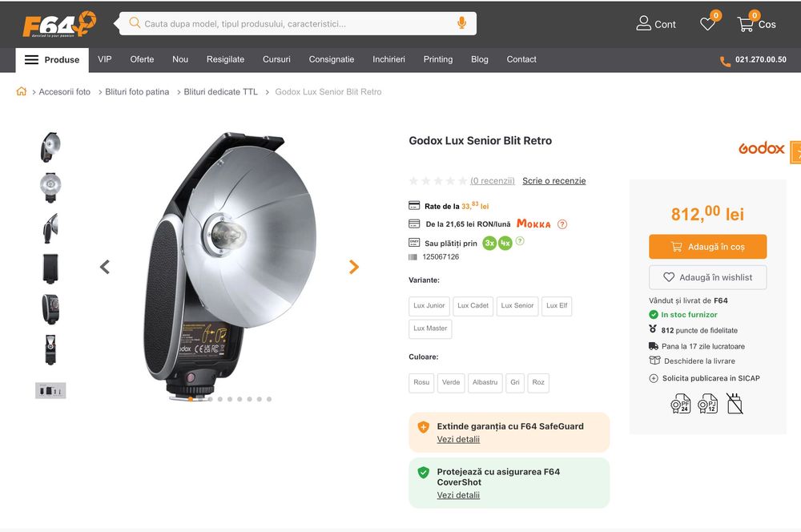Show next product image with right arrow

[354, 267]
